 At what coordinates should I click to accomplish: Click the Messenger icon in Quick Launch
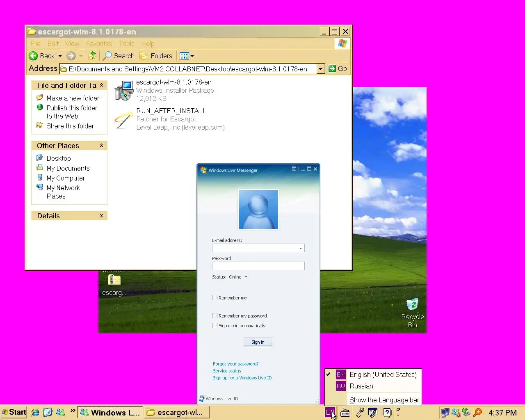pos(60,412)
